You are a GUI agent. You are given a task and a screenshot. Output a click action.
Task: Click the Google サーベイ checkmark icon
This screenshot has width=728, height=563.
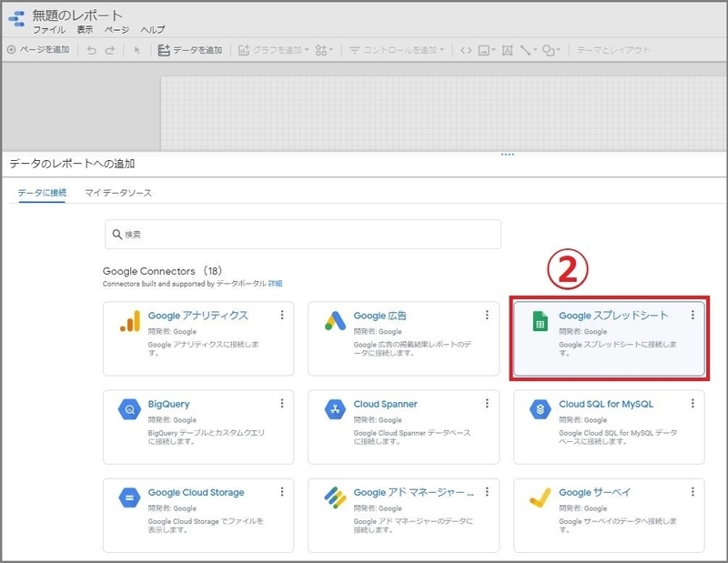540,498
